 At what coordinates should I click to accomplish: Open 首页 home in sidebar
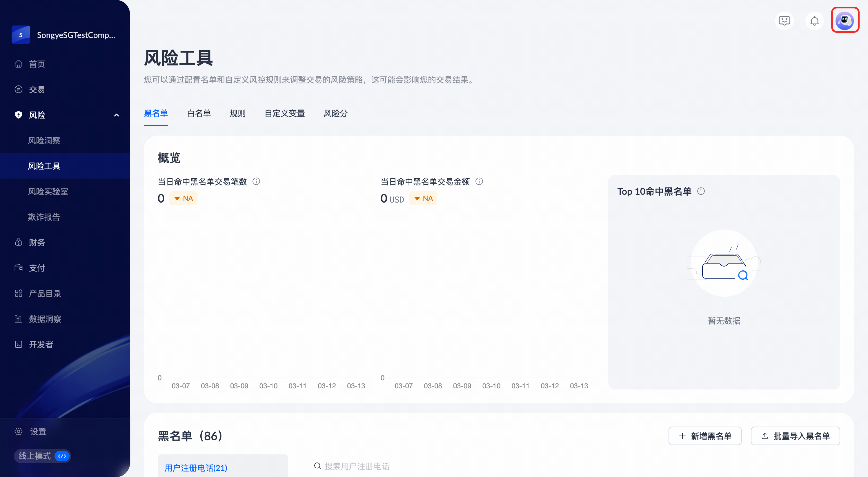point(37,64)
